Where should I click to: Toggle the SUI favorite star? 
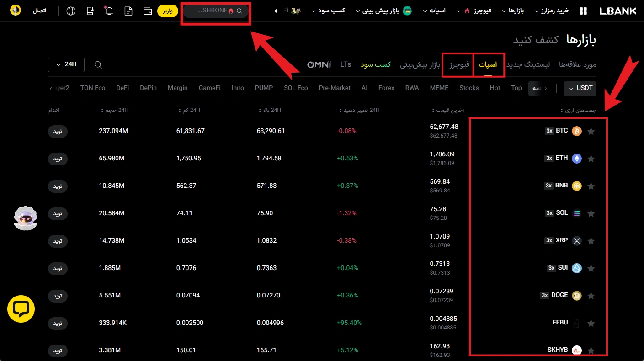(x=591, y=269)
